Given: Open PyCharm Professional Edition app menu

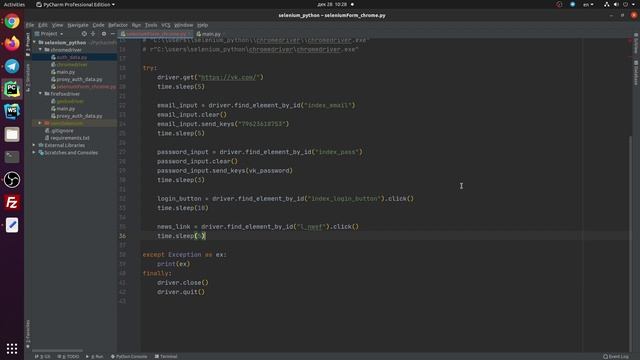Looking at the screenshot, I should [76, 4].
